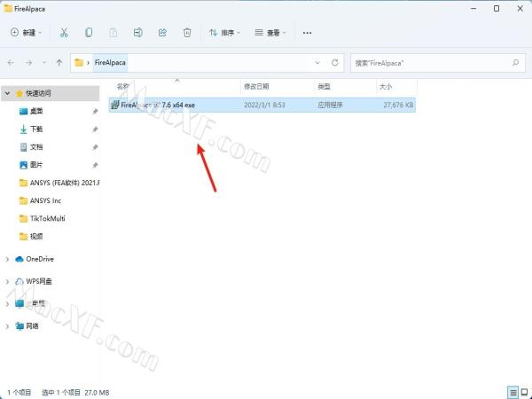The width and height of the screenshot is (532, 399).
Task: Open 桌面 Desktop in sidebar
Action: [x=36, y=111]
